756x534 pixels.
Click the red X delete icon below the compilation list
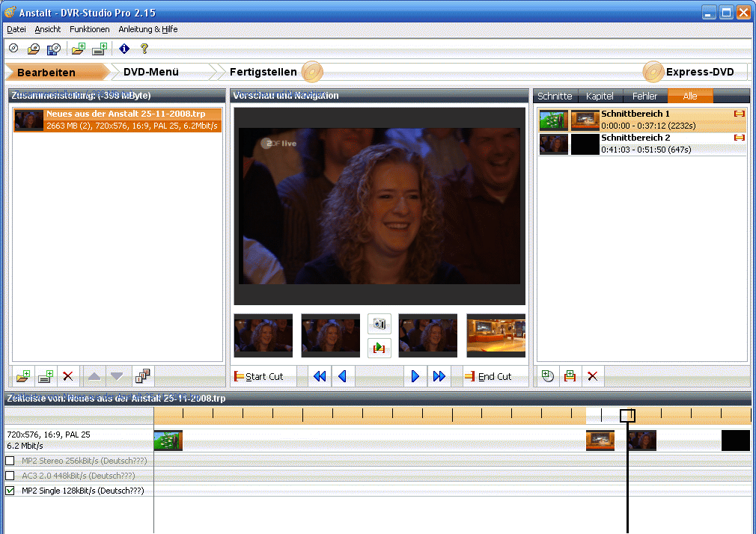[67, 376]
